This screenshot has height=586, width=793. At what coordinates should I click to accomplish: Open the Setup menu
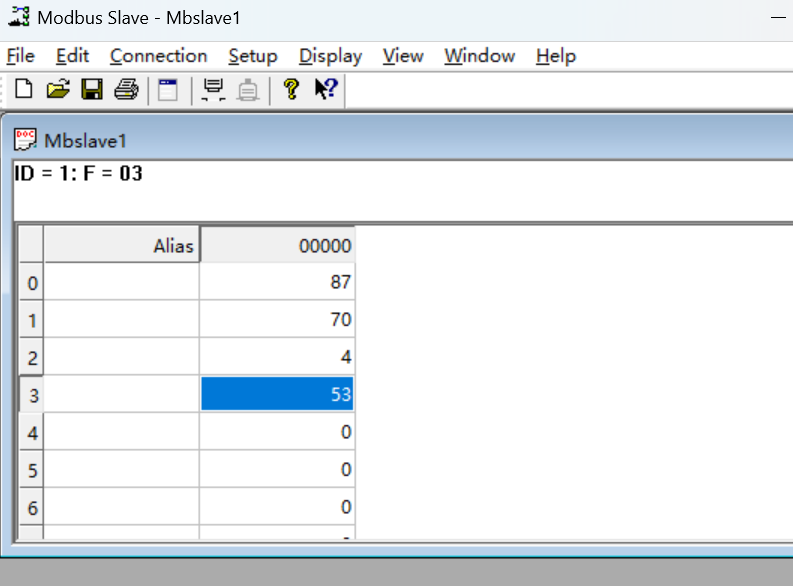point(253,56)
